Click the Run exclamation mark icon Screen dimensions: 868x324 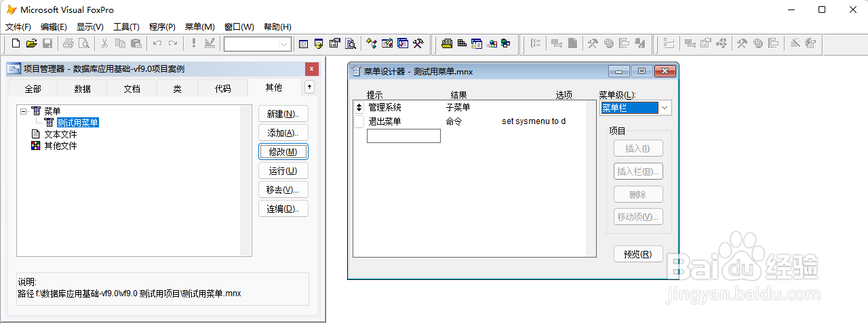[193, 43]
